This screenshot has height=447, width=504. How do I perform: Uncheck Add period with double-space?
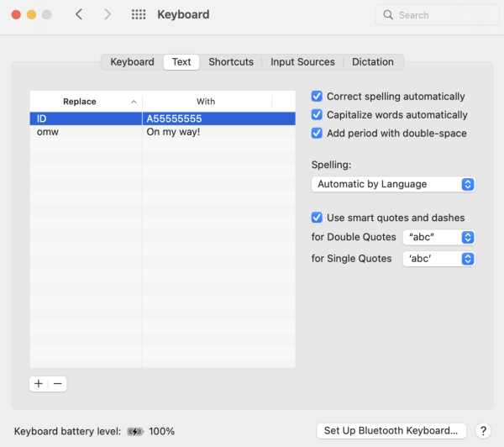pos(317,133)
